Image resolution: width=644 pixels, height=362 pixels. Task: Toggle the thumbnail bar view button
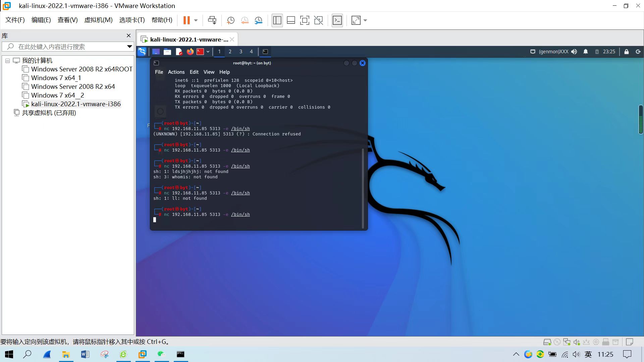(x=291, y=20)
